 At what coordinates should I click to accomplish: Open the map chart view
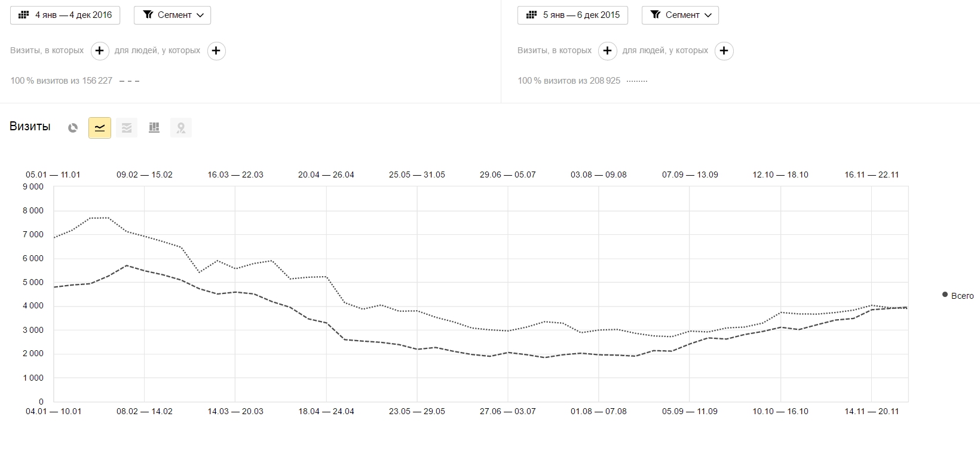pyautogui.click(x=181, y=128)
